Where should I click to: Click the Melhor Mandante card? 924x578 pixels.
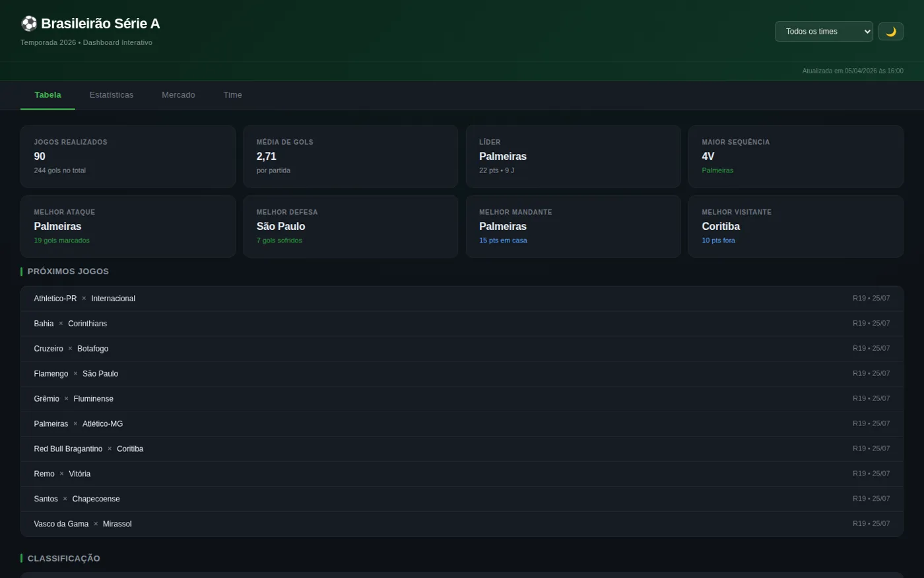573,227
